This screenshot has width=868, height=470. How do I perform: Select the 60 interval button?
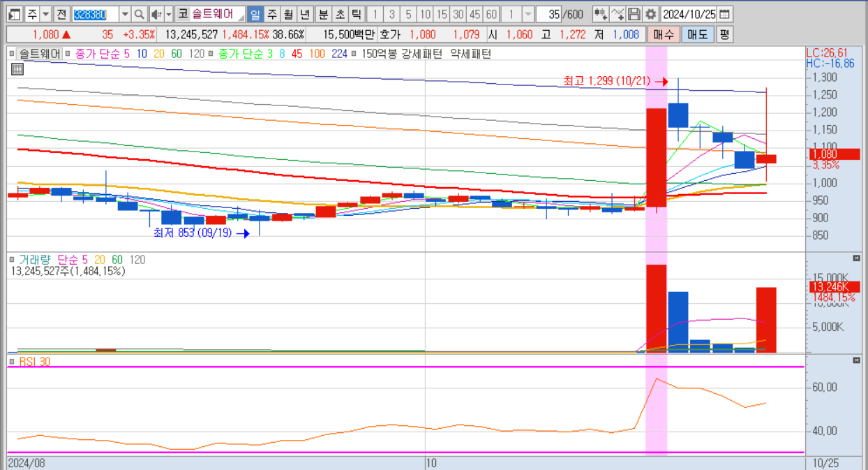point(492,14)
